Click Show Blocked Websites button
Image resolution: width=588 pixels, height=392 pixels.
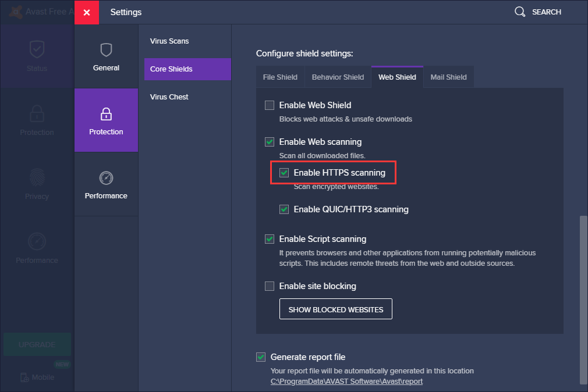(336, 309)
